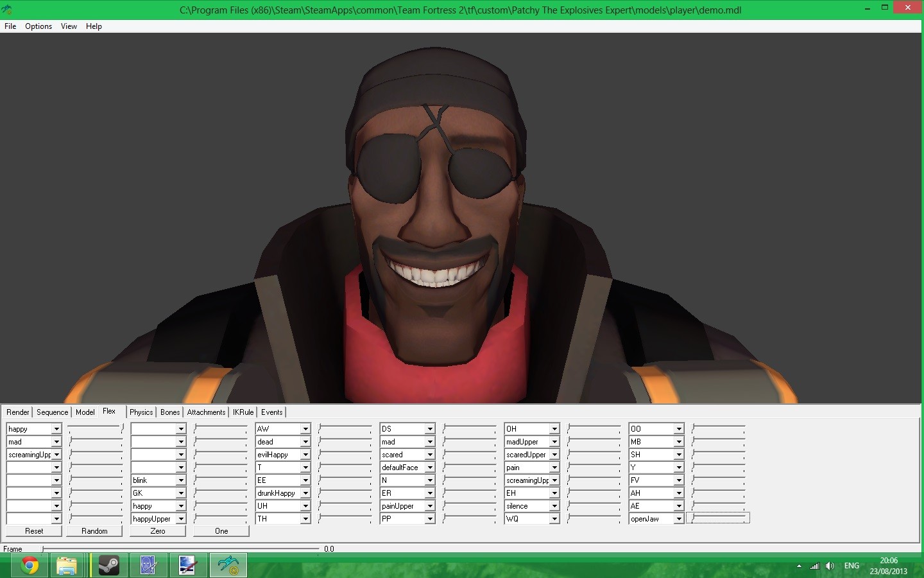This screenshot has height=578, width=924.
Task: Click the slider next to 'openJaw'
Action: 718,518
